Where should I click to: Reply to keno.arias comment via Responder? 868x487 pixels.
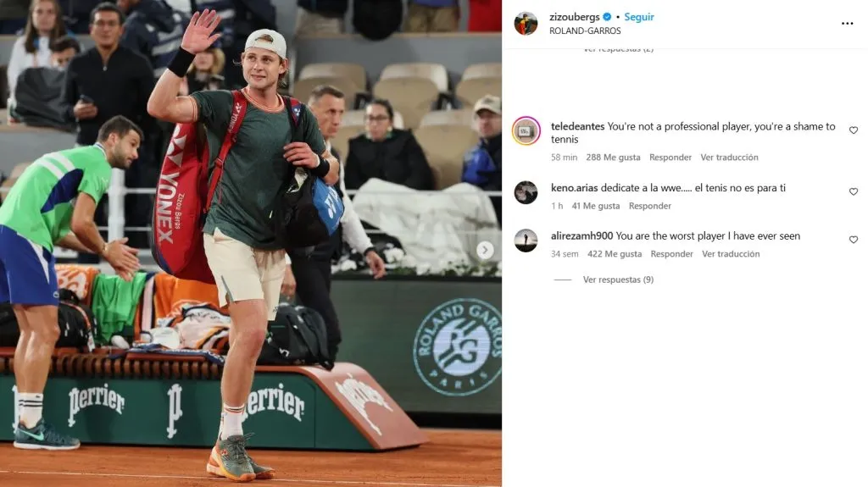(650, 205)
